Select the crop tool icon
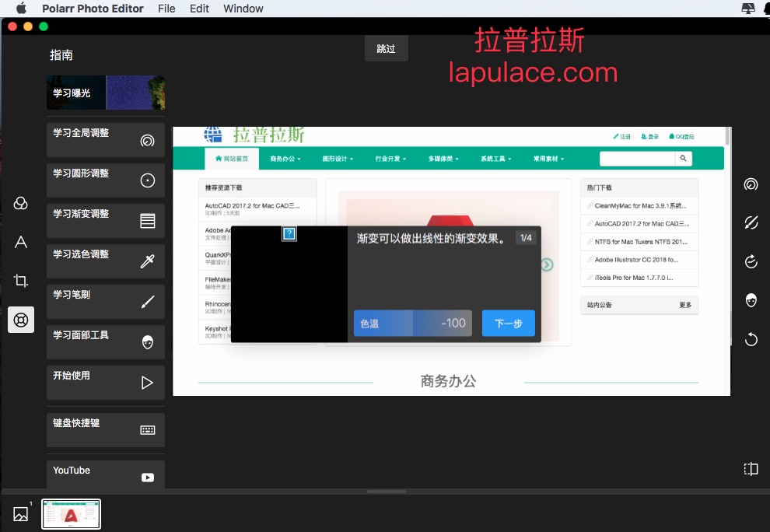Screen dimensions: 770x532 click(x=21, y=281)
